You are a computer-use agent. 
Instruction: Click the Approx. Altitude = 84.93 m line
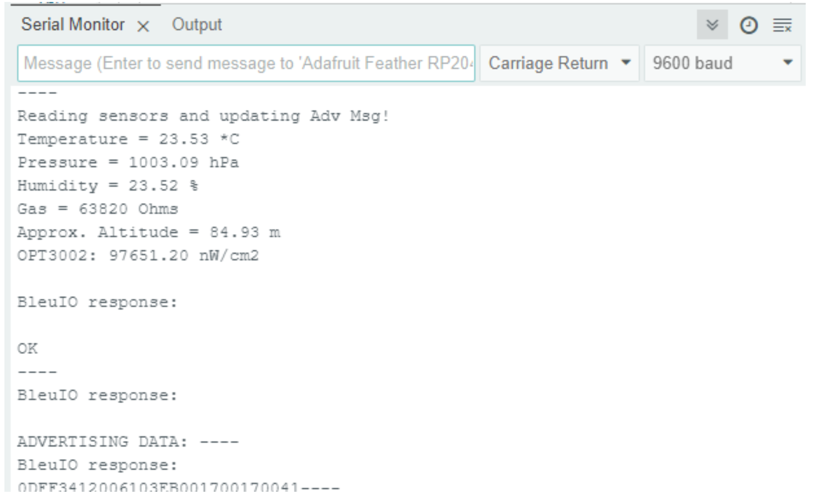[149, 232]
